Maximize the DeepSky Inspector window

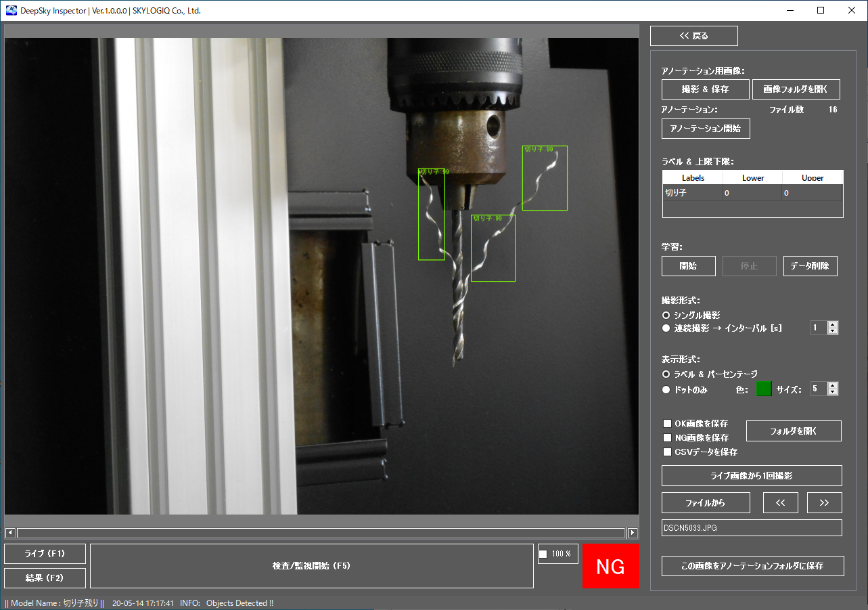click(821, 10)
